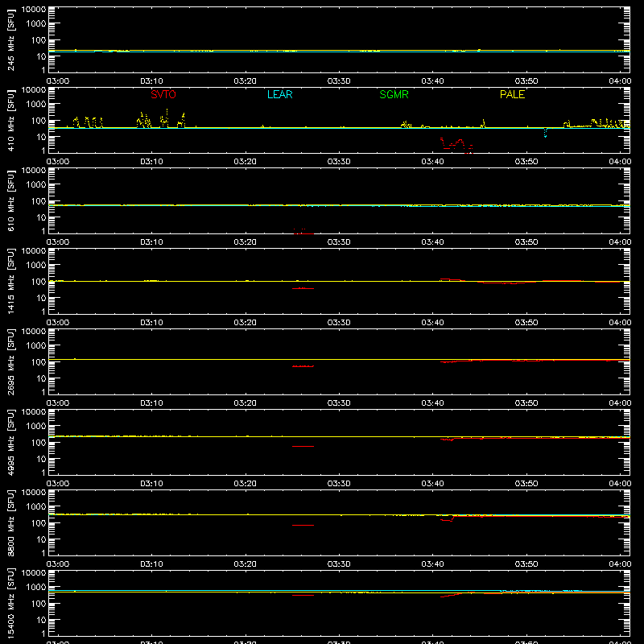Select the '610 MHz [SFU]' axis title

click(x=11, y=200)
